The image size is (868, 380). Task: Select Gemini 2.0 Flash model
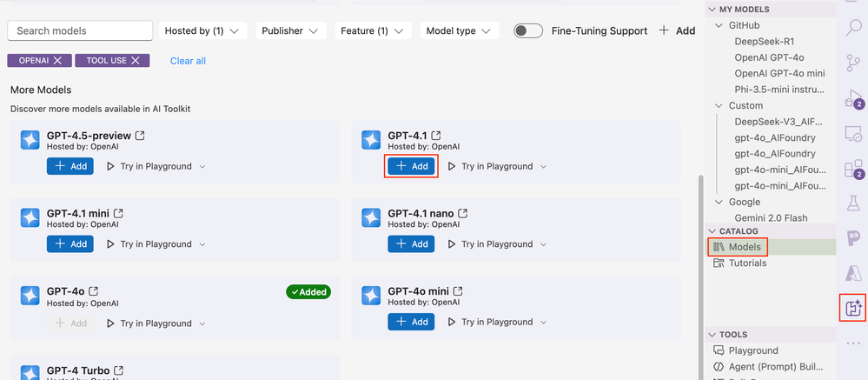click(772, 218)
